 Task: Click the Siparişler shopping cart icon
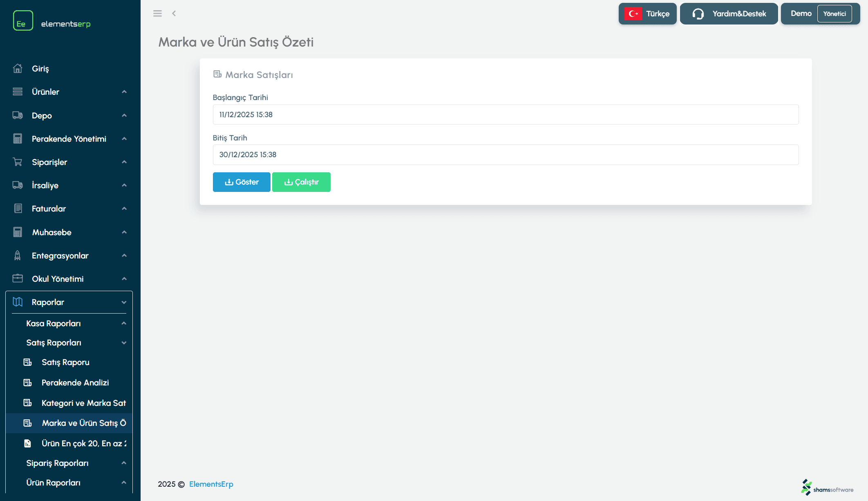pyautogui.click(x=18, y=162)
